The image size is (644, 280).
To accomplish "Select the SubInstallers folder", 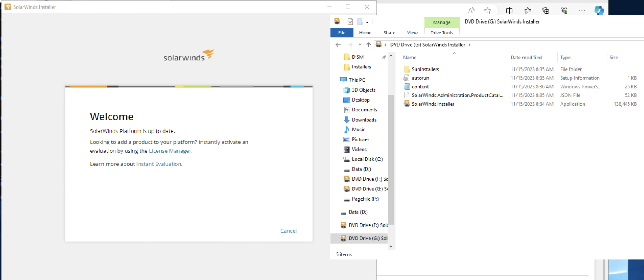I will click(425, 69).
